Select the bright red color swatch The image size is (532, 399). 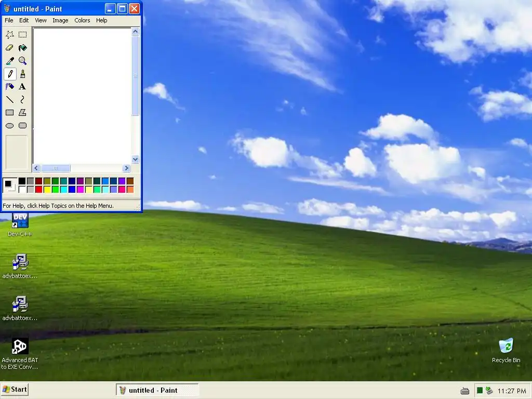click(x=38, y=189)
